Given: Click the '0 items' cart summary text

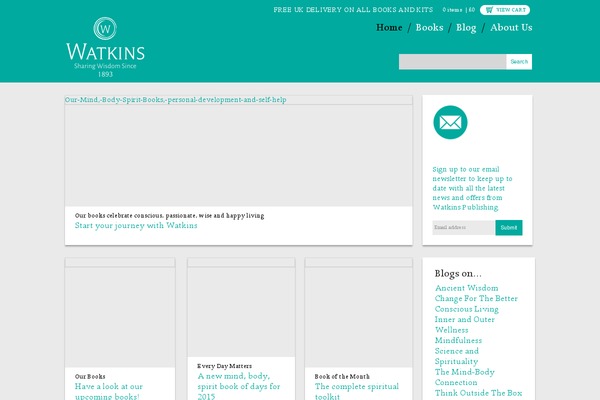Looking at the screenshot, I should pyautogui.click(x=458, y=10).
